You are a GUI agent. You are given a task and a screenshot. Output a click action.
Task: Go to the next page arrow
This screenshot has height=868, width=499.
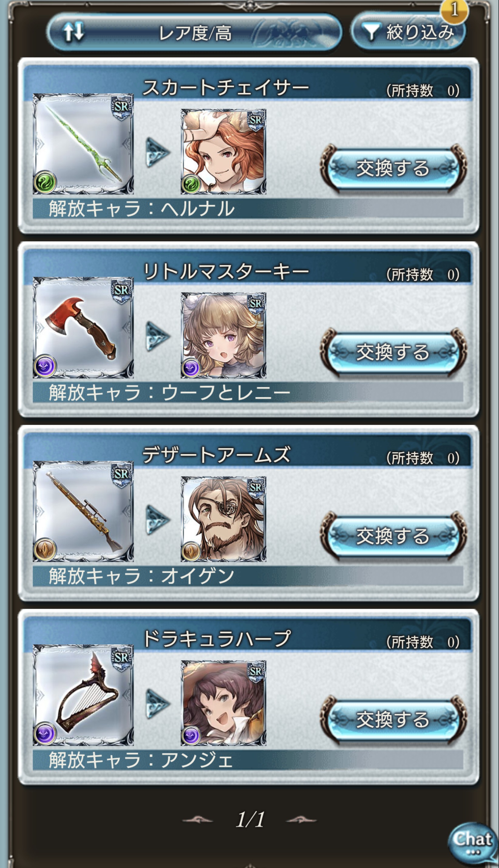(301, 820)
